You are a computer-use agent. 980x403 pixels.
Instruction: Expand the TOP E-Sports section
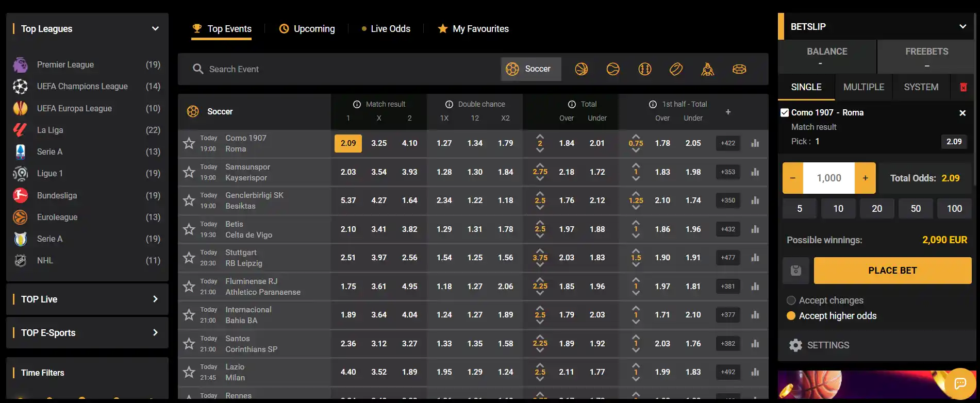(155, 332)
